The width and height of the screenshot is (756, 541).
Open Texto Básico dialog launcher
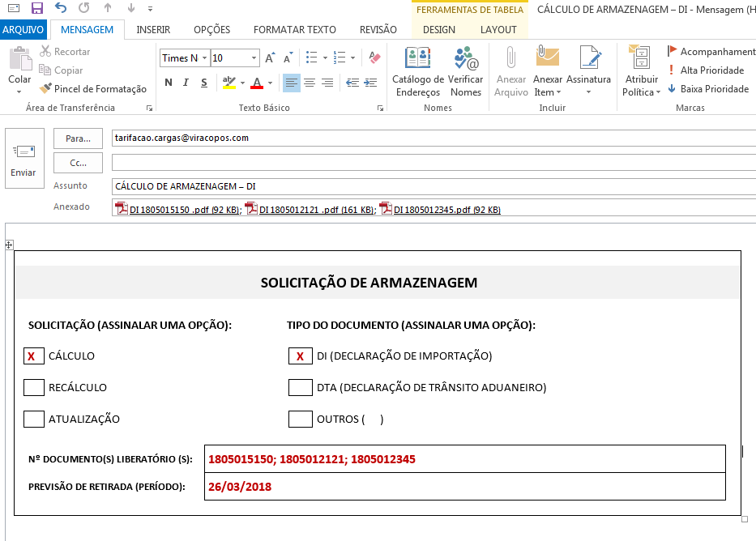[380, 109]
